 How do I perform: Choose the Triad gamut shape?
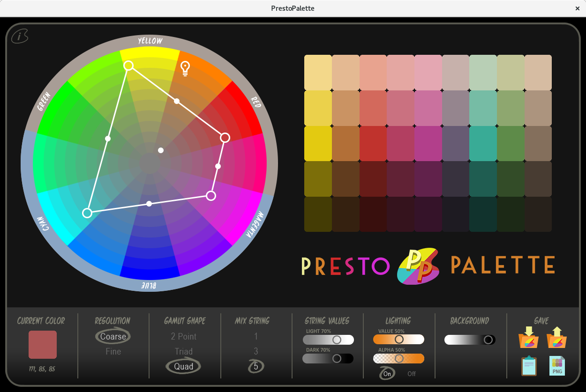click(184, 351)
